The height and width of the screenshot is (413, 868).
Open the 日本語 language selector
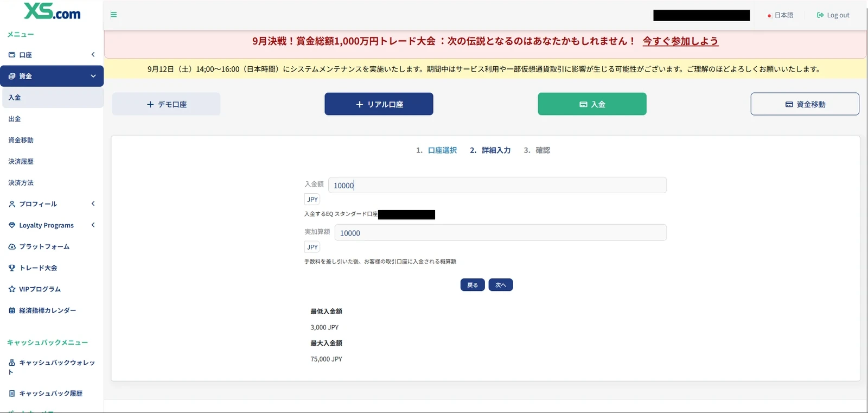780,15
